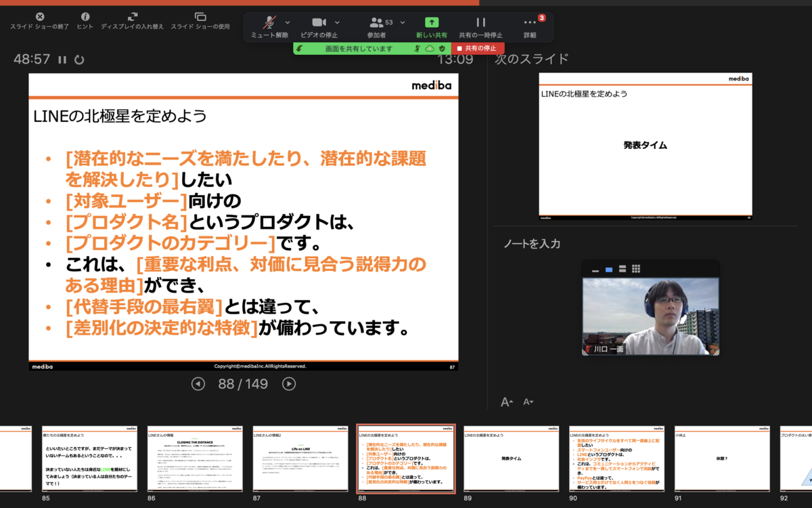Click 新しい共有 new share button
The width and height of the screenshot is (812, 508).
(x=432, y=27)
